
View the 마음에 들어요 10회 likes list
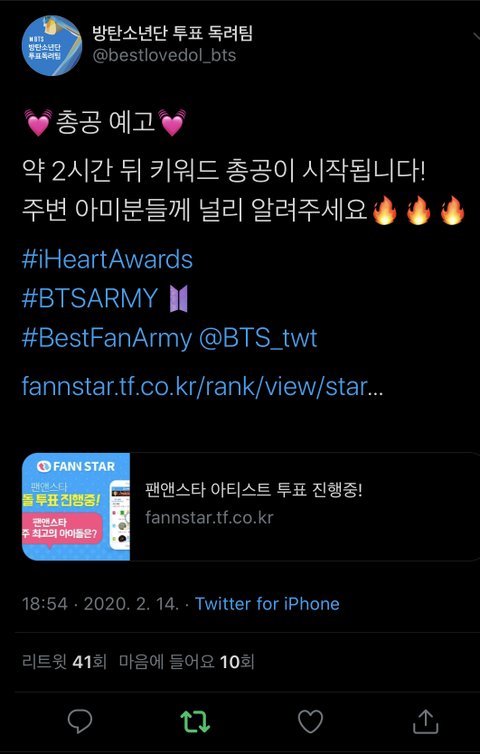(186, 662)
